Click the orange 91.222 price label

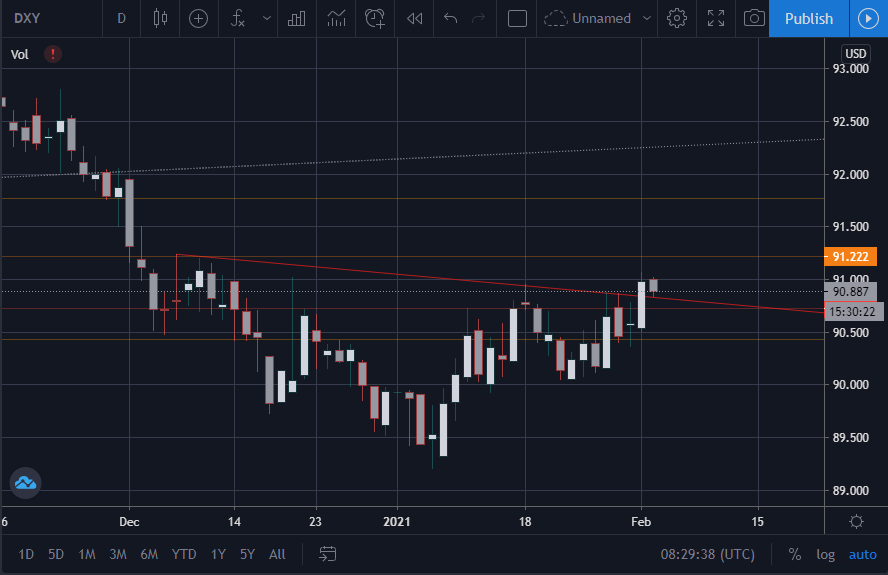tap(851, 257)
